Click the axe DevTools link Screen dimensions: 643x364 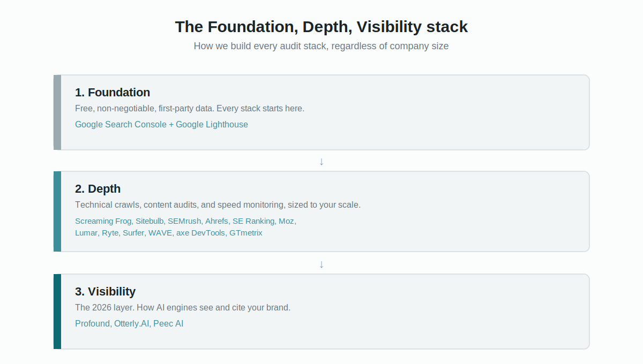[200, 233]
